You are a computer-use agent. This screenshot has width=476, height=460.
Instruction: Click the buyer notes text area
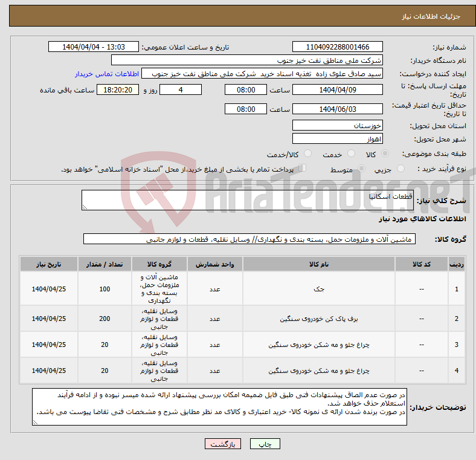click(x=219, y=407)
